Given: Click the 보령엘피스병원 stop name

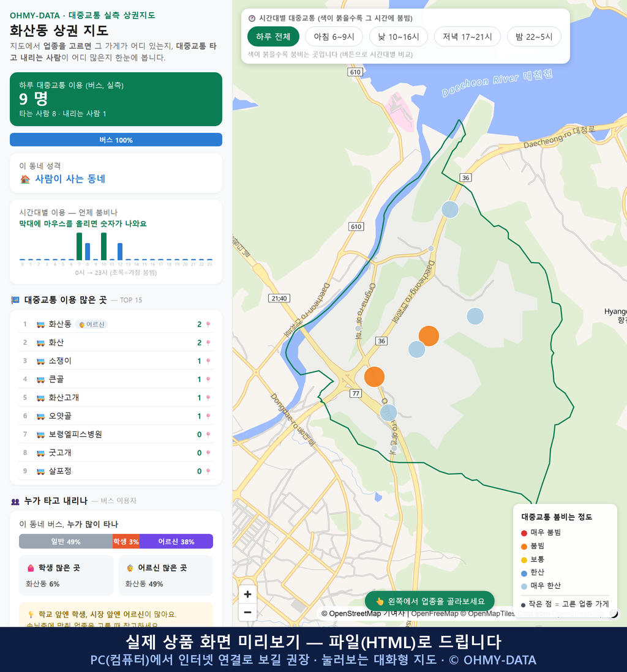Looking at the screenshot, I should (75, 435).
